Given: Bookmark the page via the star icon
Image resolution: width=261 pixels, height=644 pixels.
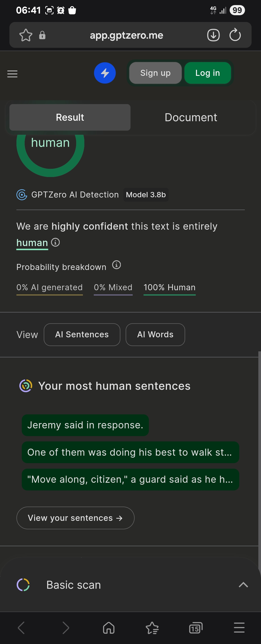Looking at the screenshot, I should click(x=26, y=35).
